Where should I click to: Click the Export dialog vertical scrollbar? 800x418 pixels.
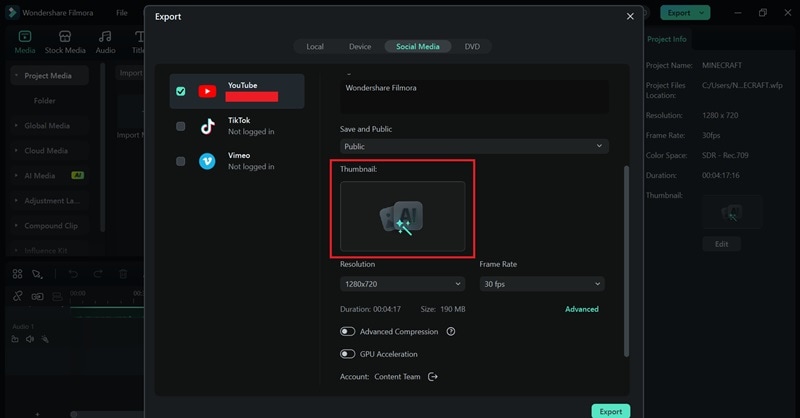pyautogui.click(x=626, y=261)
